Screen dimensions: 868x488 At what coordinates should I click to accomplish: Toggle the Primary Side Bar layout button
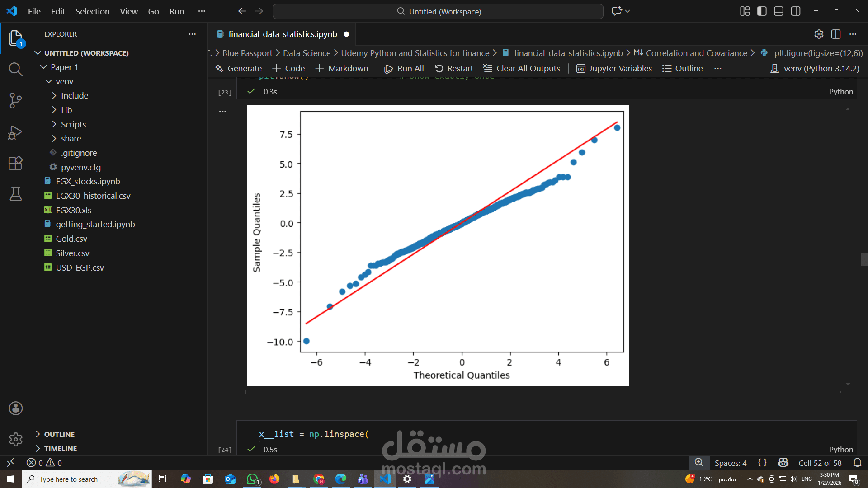(762, 11)
